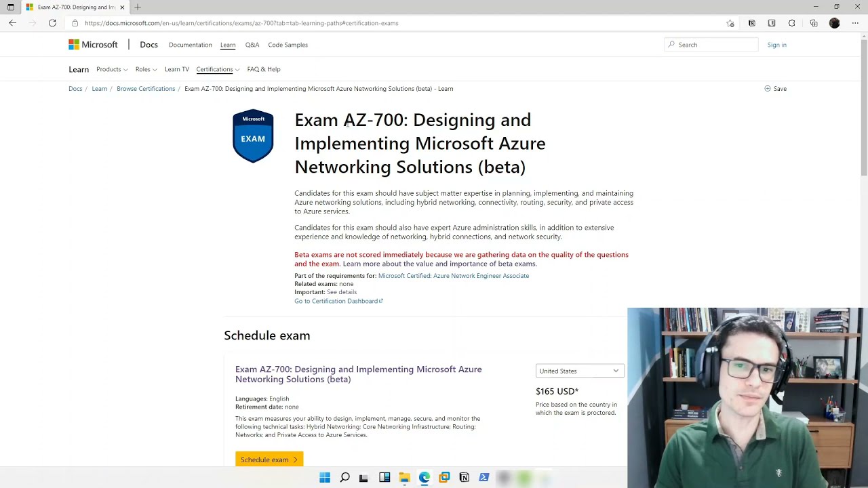Open Task View on the taskbar
This screenshot has width=868, height=488.
tap(363, 478)
